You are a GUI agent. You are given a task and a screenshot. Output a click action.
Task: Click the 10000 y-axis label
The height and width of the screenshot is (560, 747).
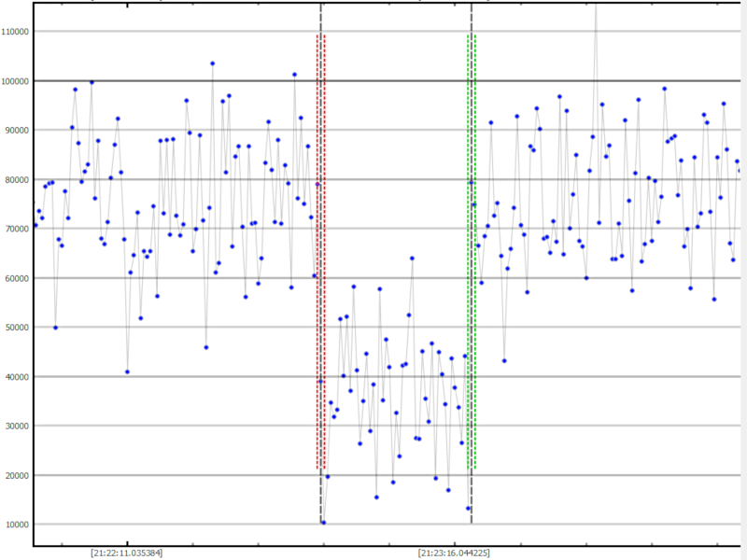point(18,525)
